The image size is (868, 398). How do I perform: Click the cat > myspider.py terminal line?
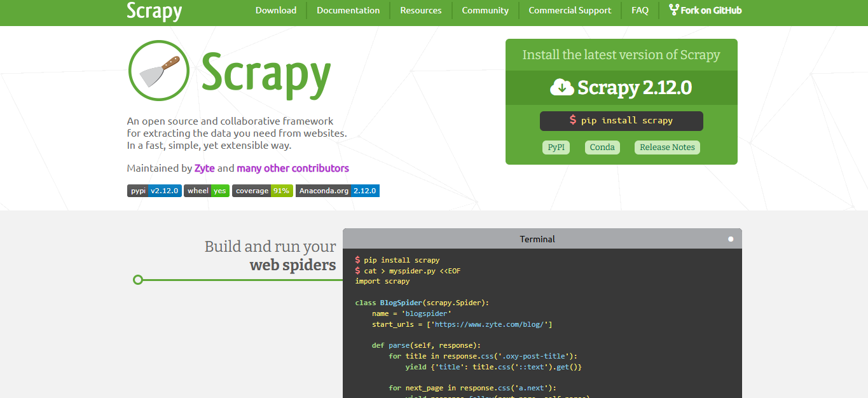pos(408,271)
